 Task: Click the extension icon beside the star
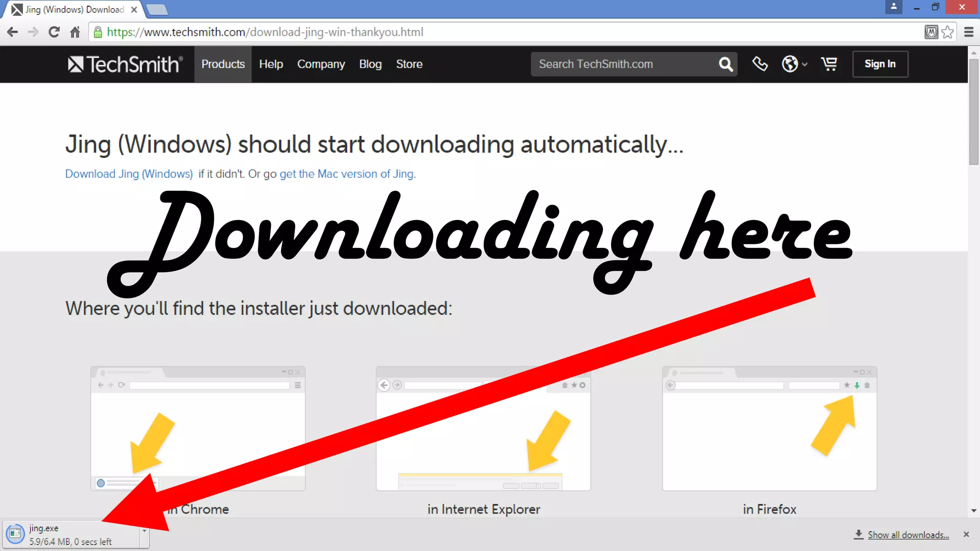pos(931,32)
